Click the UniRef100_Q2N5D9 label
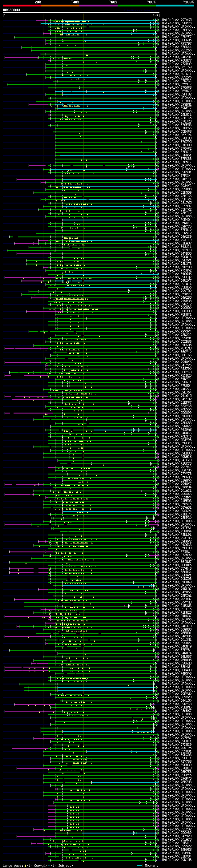Image resolution: width=197 pixels, height=868 pixels. tap(177, 192)
